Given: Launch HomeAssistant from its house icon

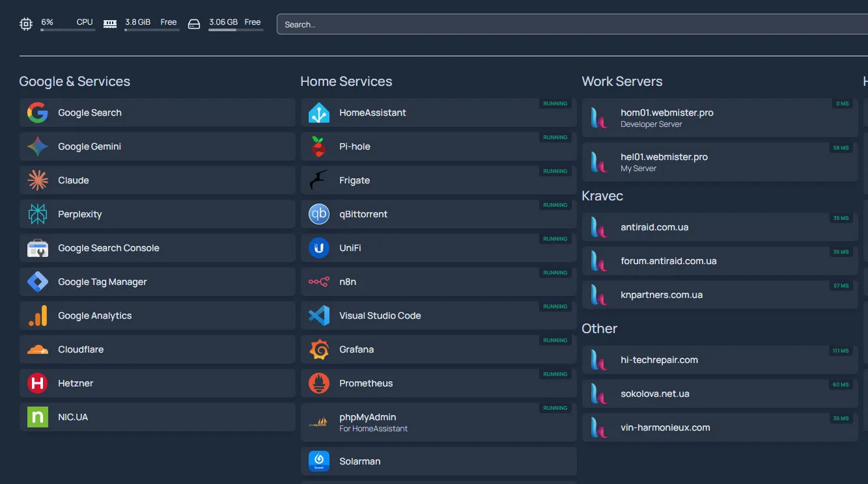Looking at the screenshot, I should [319, 113].
